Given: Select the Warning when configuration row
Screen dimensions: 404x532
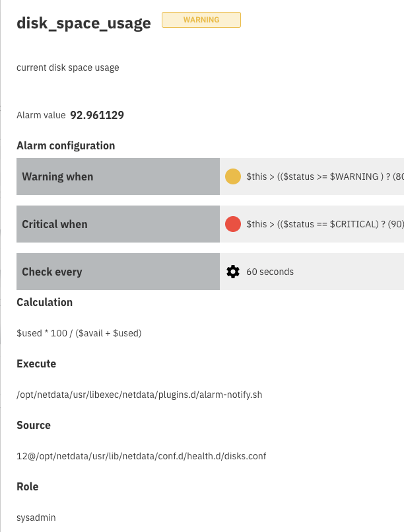Looking at the screenshot, I should click(x=118, y=176).
